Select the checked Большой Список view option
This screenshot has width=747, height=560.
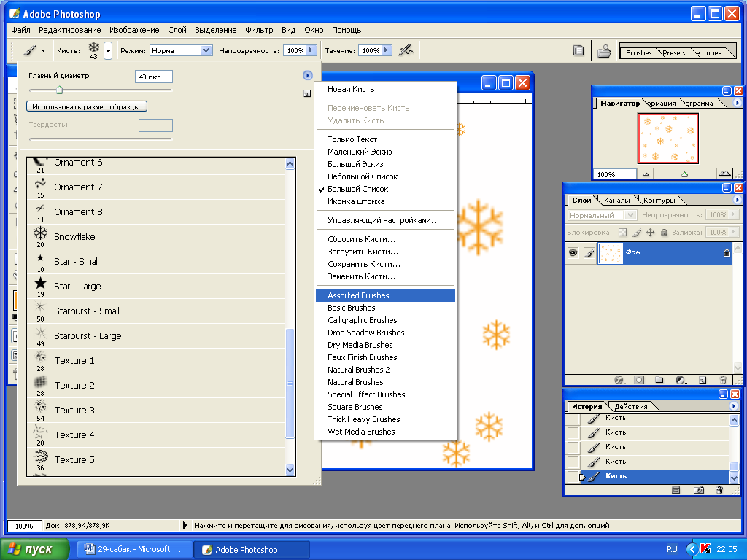pos(357,189)
